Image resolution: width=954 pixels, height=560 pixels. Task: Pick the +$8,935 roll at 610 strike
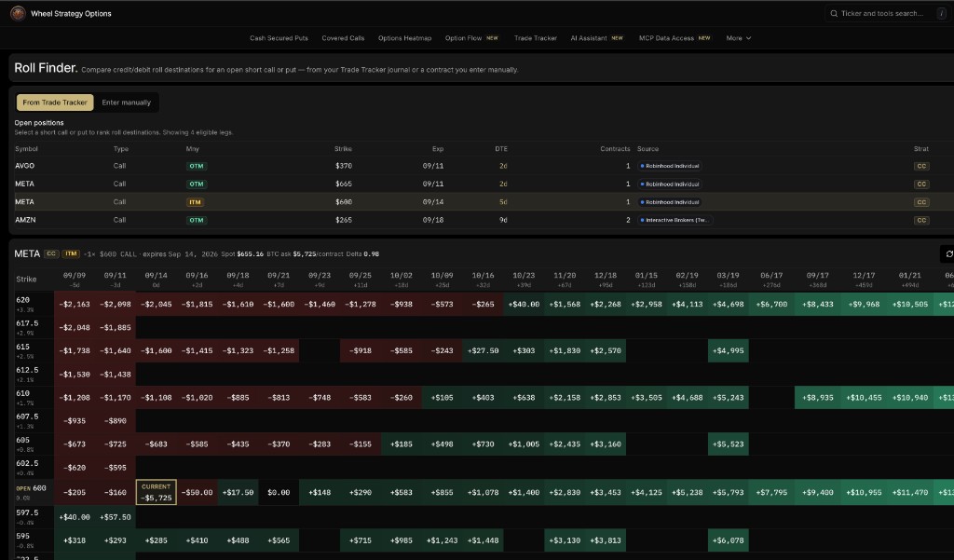tap(818, 398)
